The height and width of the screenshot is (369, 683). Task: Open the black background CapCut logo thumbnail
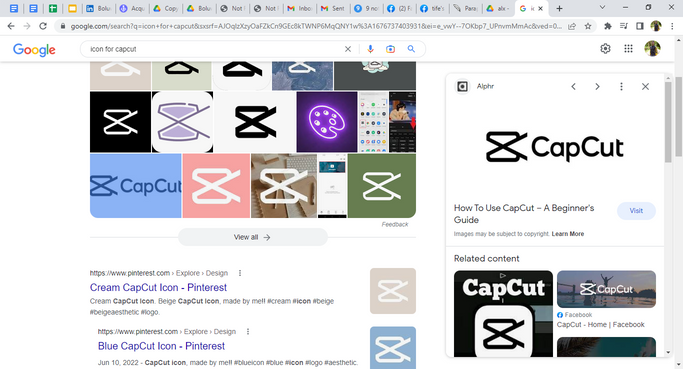coord(120,122)
